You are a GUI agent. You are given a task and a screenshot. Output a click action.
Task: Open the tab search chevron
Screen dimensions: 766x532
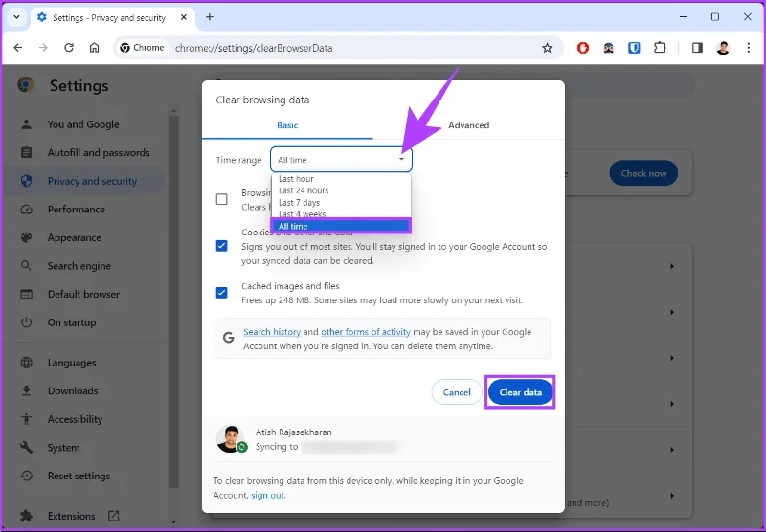tap(16, 17)
